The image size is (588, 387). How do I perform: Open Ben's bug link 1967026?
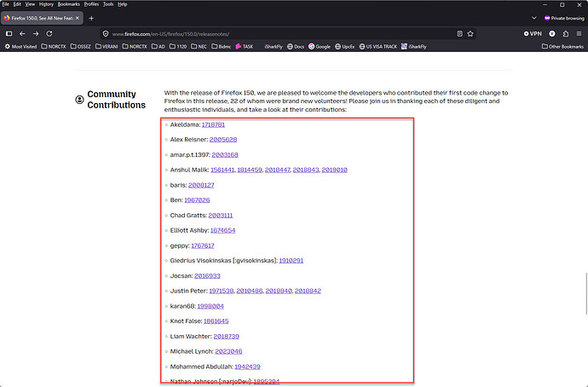click(x=197, y=199)
